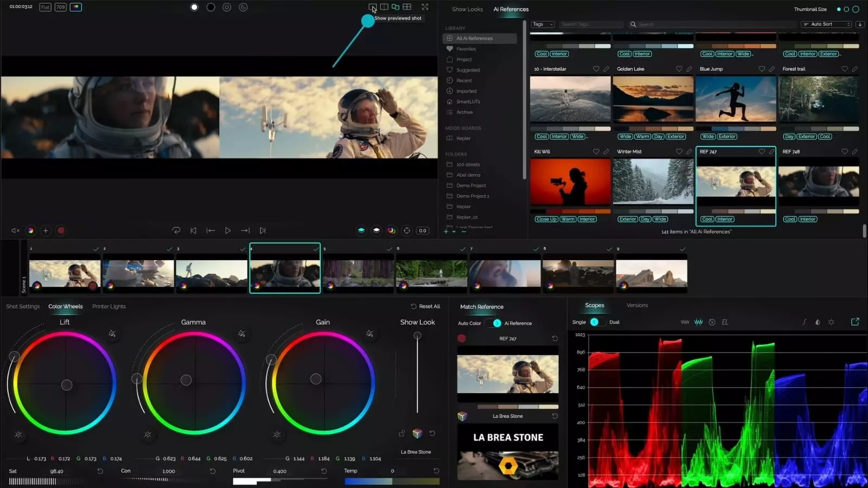Select the vectorscope icon
This screenshot has width=868, height=488.
pyautogui.click(x=712, y=322)
